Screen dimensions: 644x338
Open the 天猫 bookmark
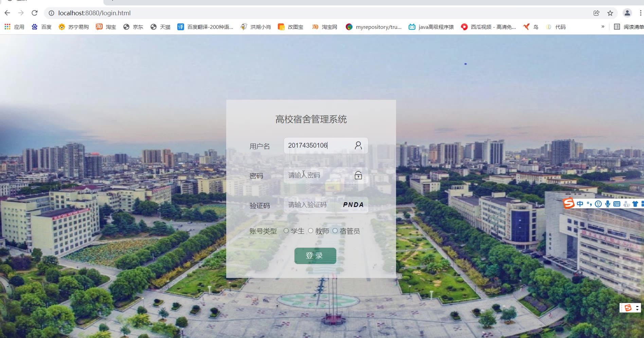point(160,27)
